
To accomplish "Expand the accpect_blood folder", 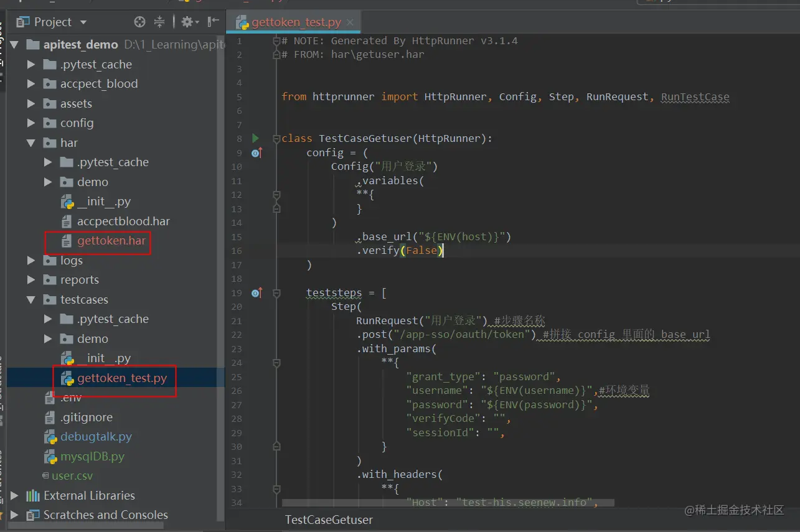I will click(31, 84).
